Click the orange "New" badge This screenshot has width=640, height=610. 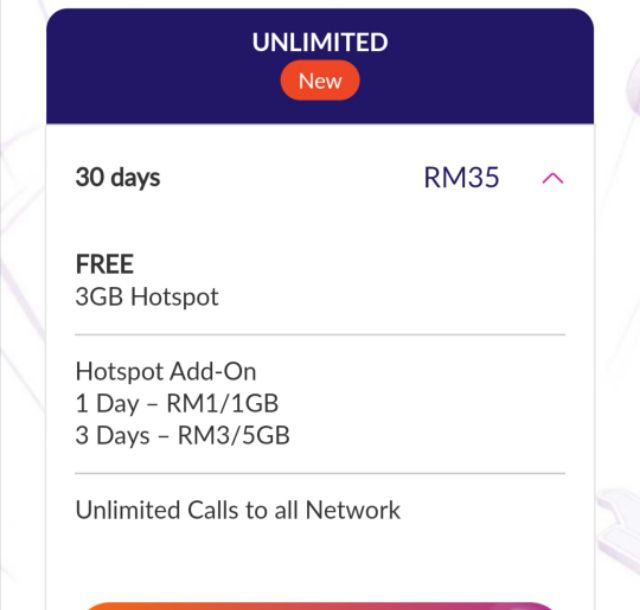point(320,81)
